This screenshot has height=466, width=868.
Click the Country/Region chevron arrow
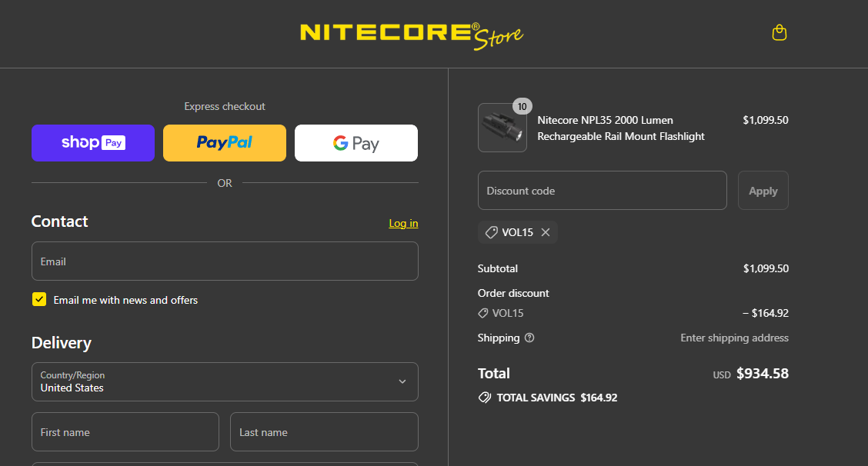402,382
